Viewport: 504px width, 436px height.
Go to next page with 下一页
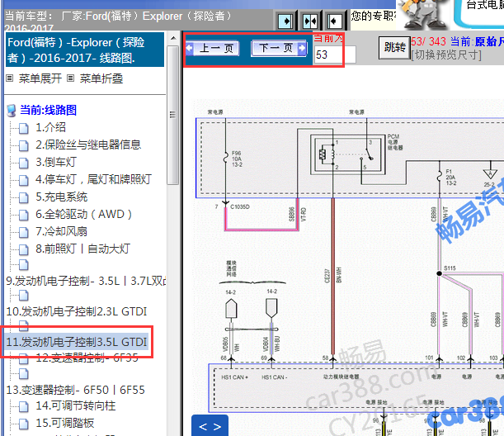click(279, 48)
